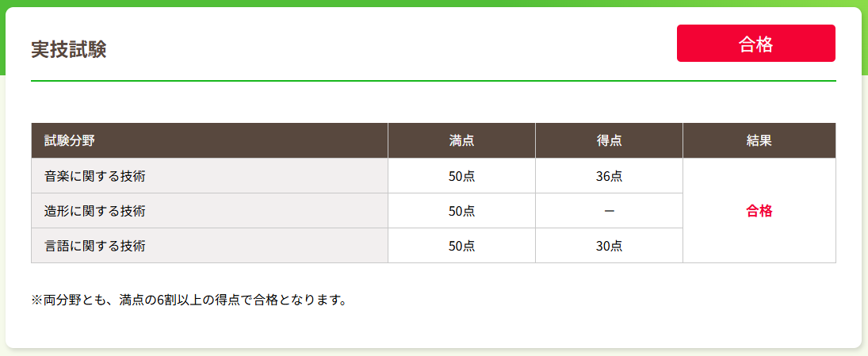Select the 音楽に関する技術 row label

(94, 176)
